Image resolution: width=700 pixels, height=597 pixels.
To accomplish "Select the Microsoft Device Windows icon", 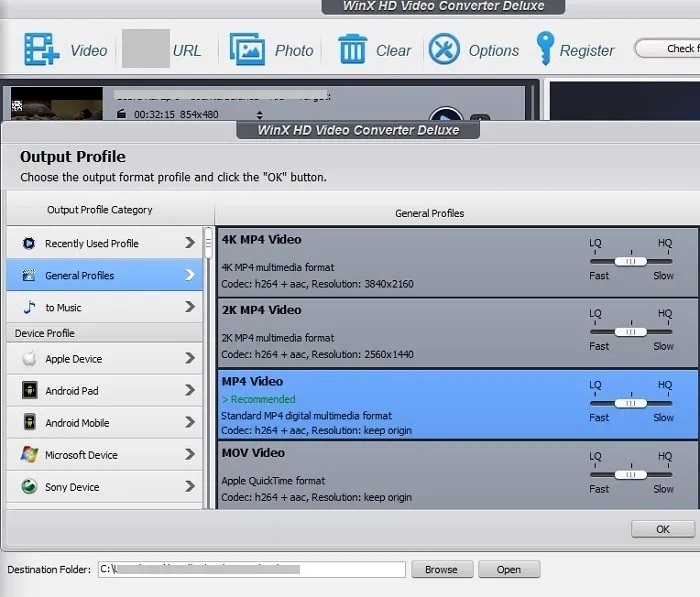I will (29, 455).
